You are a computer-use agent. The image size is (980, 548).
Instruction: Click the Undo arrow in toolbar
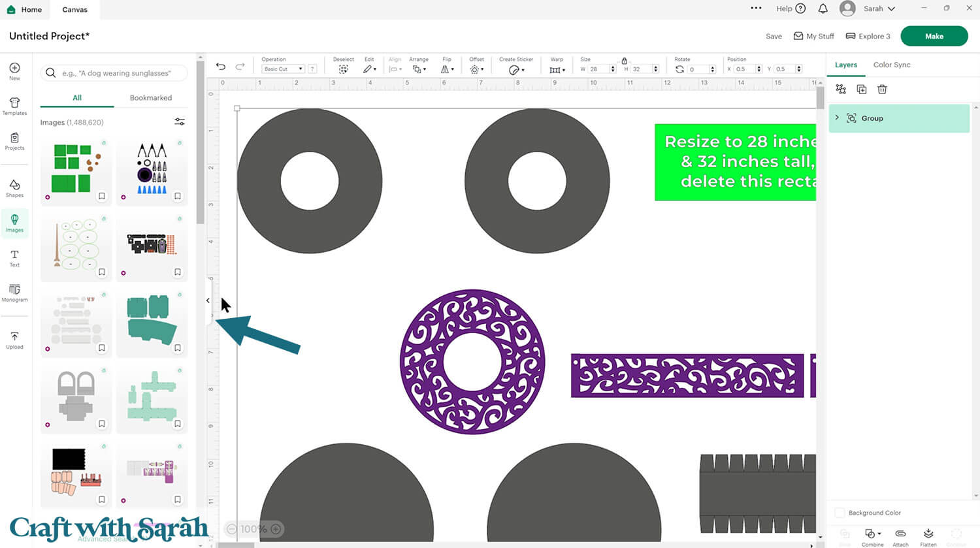point(221,67)
